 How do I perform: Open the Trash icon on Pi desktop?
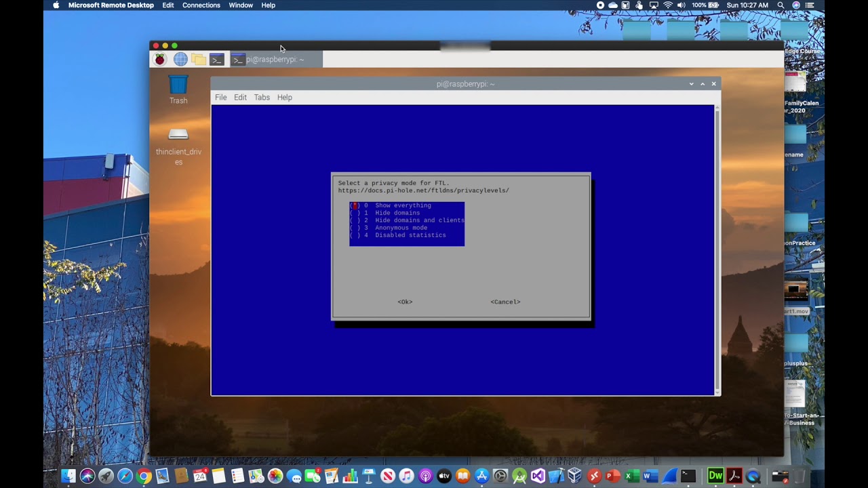click(x=178, y=89)
